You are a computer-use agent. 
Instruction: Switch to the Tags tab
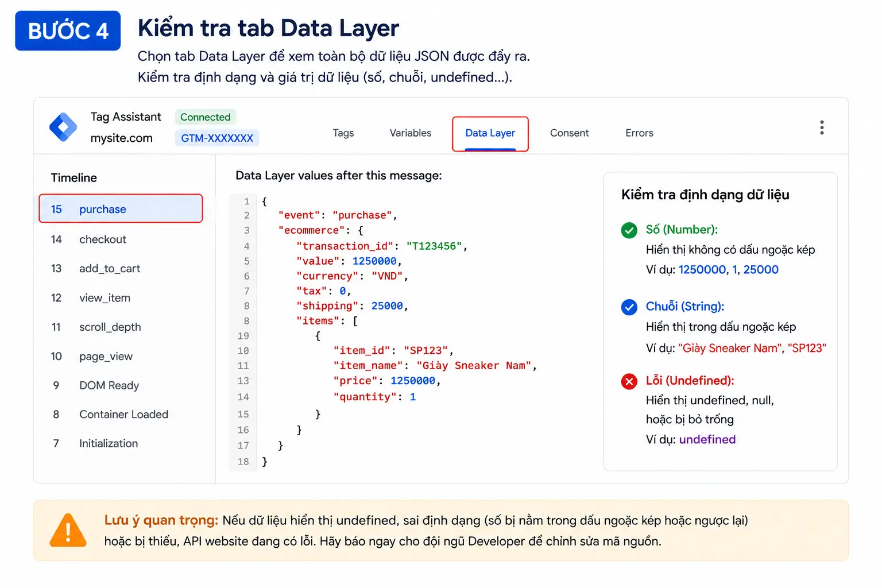click(343, 133)
